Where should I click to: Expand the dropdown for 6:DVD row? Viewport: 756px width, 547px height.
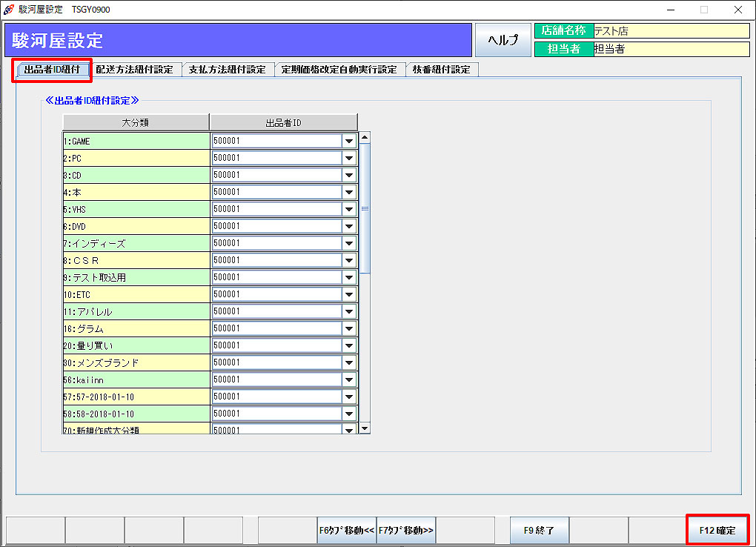[x=349, y=226]
